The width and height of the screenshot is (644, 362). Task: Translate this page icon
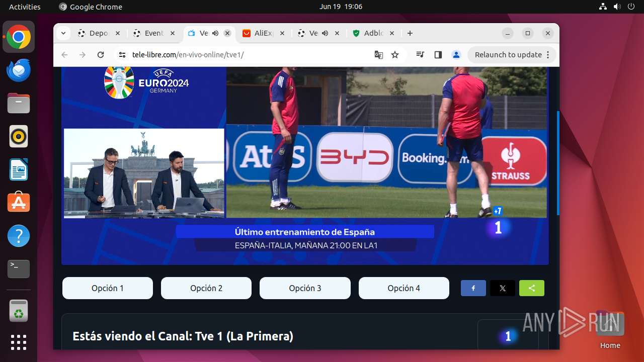click(379, 55)
